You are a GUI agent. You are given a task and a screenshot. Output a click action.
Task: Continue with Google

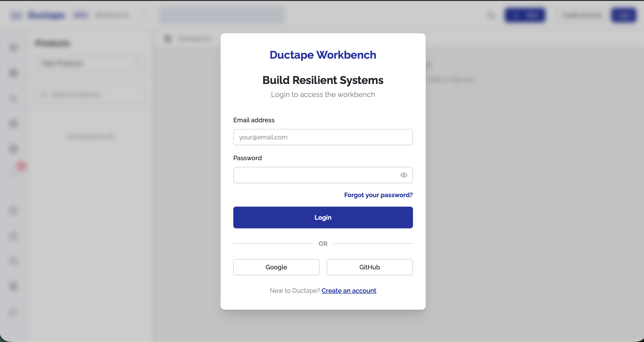(276, 267)
